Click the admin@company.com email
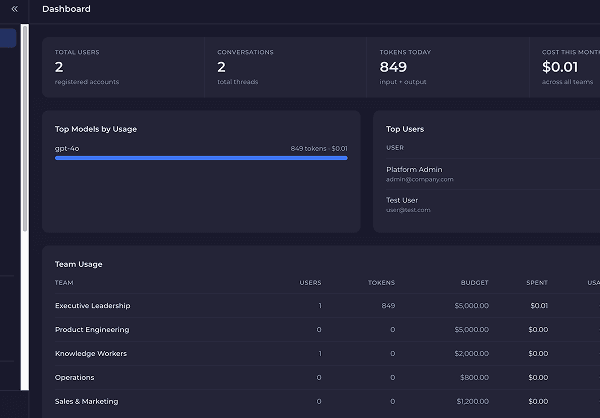The image size is (600, 418). click(419, 179)
